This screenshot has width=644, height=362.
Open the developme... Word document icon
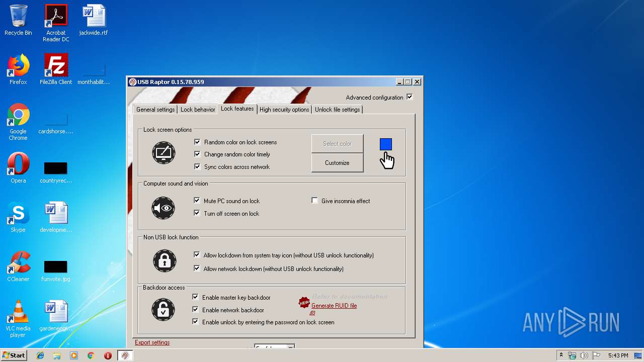point(56,217)
